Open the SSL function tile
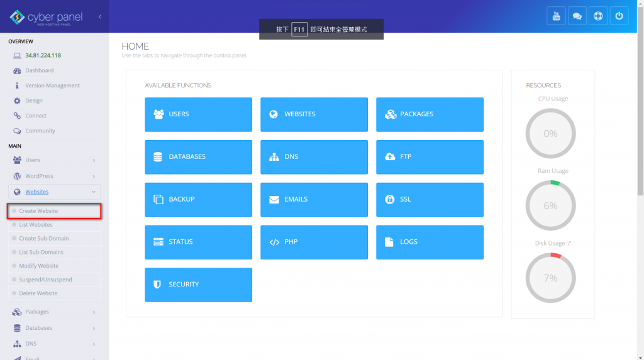The width and height of the screenshot is (644, 360). pos(430,200)
